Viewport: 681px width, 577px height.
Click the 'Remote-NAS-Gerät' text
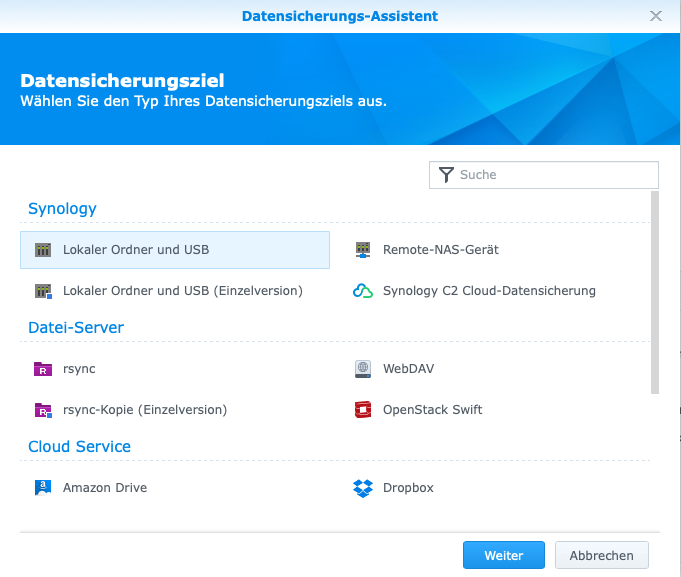coord(441,250)
